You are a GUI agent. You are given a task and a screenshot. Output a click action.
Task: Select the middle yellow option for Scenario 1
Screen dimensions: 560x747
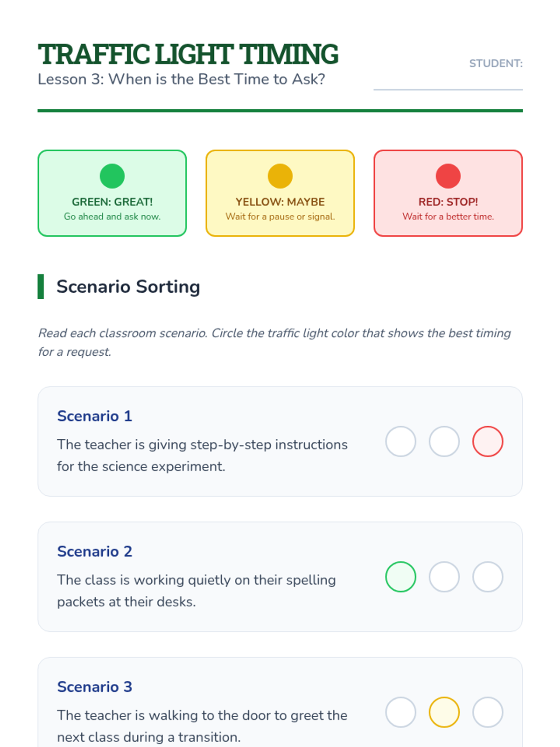point(444,441)
